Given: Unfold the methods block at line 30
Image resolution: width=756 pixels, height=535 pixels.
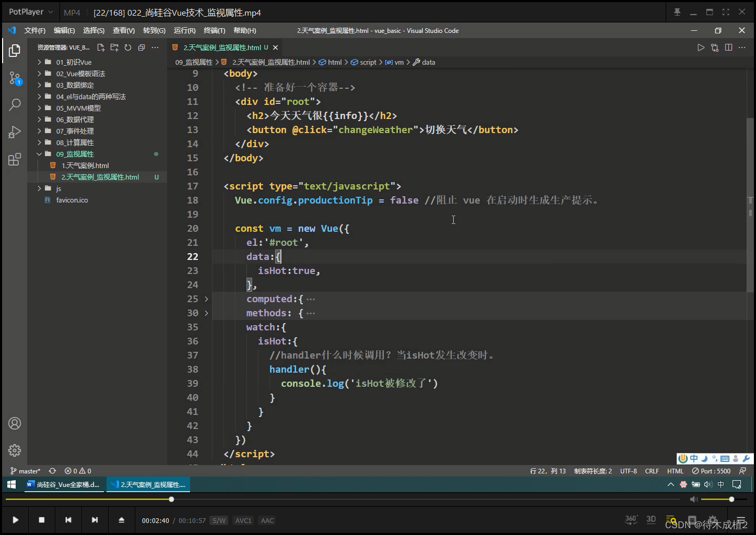Looking at the screenshot, I should pos(206,313).
